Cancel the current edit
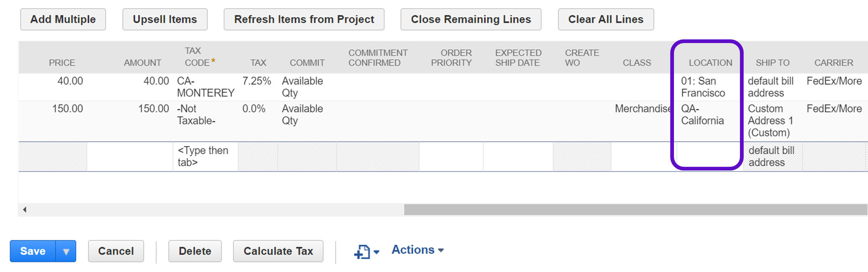This screenshot has width=868, height=272. click(116, 252)
